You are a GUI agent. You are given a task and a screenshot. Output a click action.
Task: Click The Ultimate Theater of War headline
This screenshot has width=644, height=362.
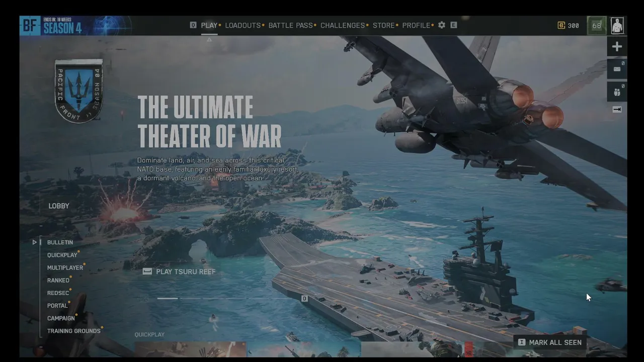click(x=209, y=122)
